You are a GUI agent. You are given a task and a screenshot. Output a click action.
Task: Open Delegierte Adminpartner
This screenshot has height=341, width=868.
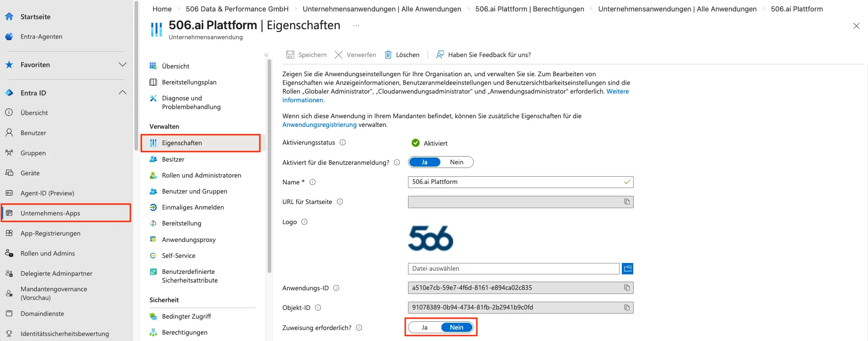[57, 273]
